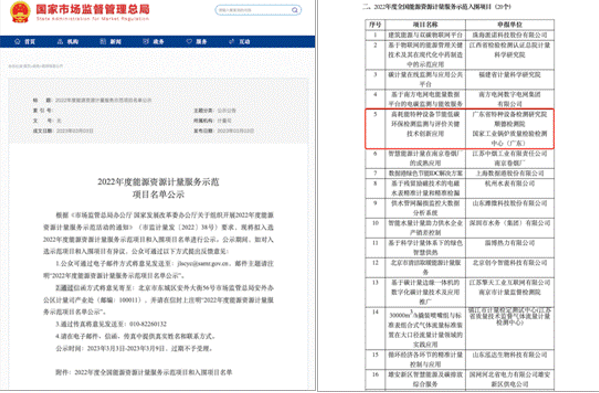The image size is (599, 393).
Task: Select cell 上海数据港股份有限公司
Action: tap(510, 173)
